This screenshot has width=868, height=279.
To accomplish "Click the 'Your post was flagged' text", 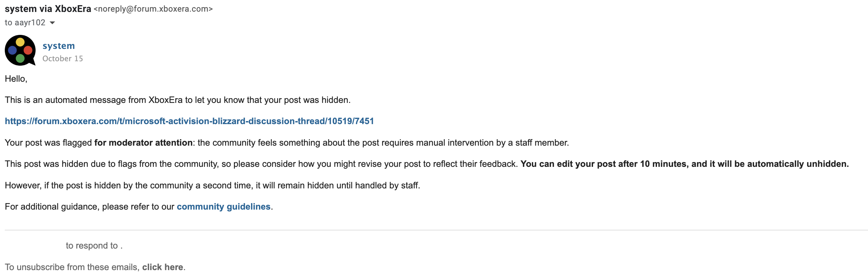I will 48,143.
